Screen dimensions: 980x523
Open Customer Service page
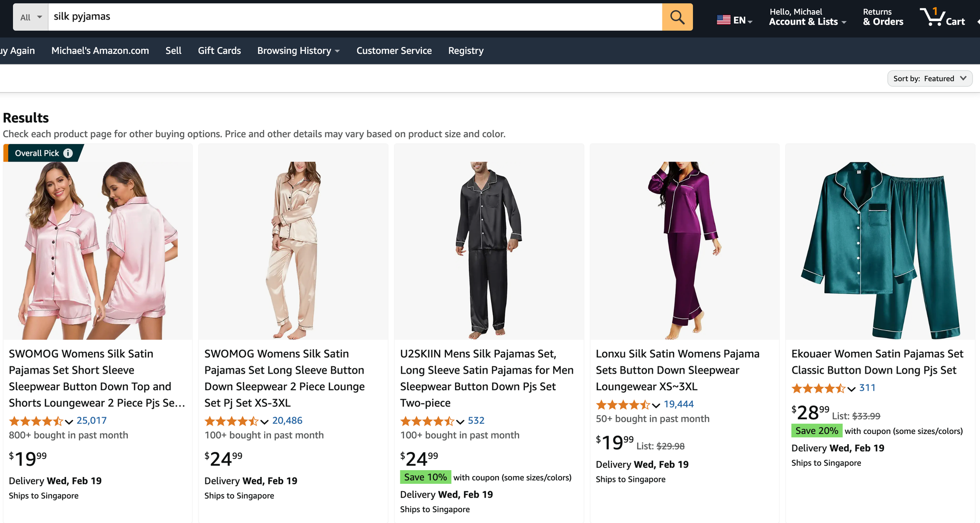click(x=394, y=50)
